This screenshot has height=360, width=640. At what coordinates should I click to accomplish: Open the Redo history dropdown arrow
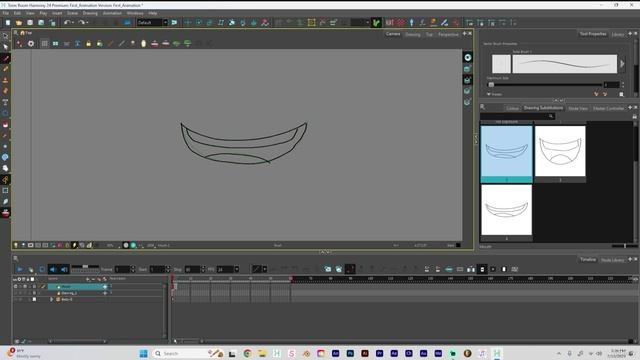tap(87, 22)
